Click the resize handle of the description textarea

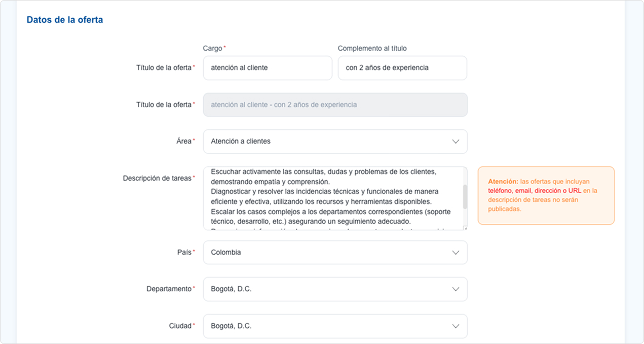click(x=465, y=227)
